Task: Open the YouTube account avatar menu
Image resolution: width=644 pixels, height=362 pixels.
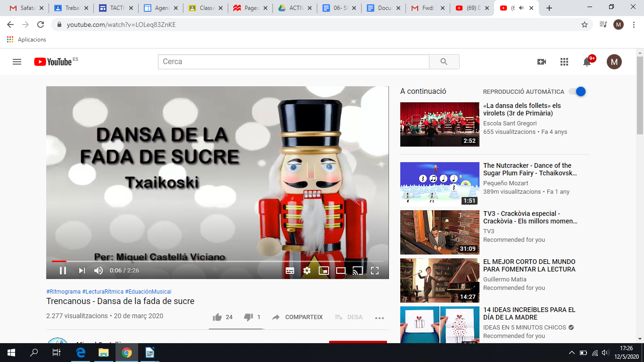Action: click(614, 62)
